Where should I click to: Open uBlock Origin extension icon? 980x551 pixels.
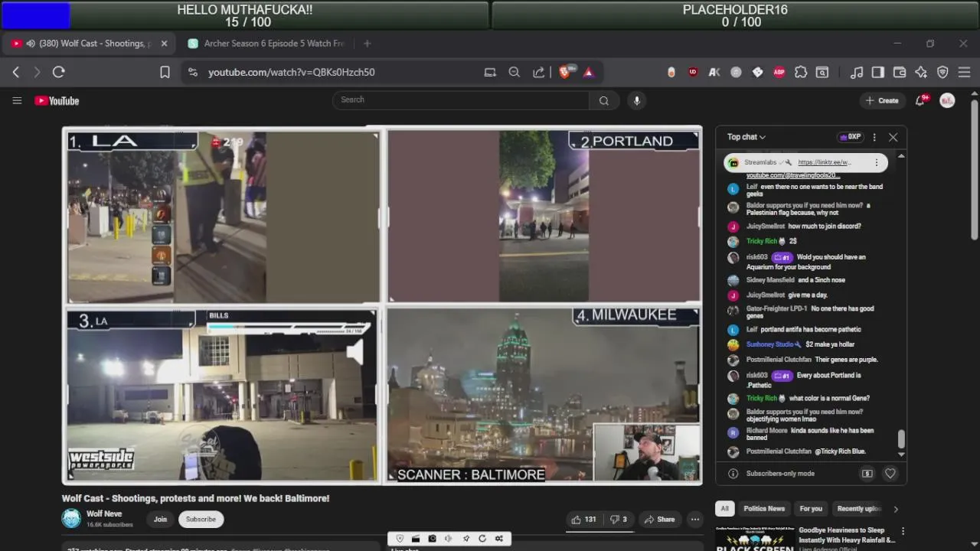coord(693,72)
